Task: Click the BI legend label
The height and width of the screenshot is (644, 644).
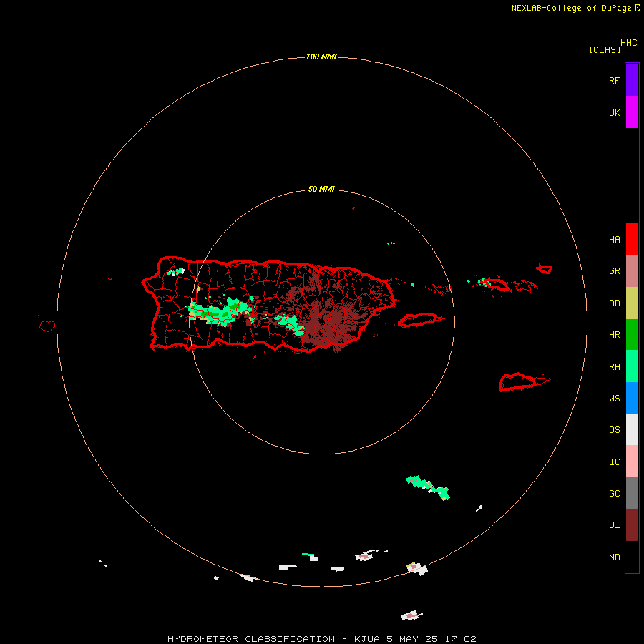Action: pyautogui.click(x=614, y=525)
